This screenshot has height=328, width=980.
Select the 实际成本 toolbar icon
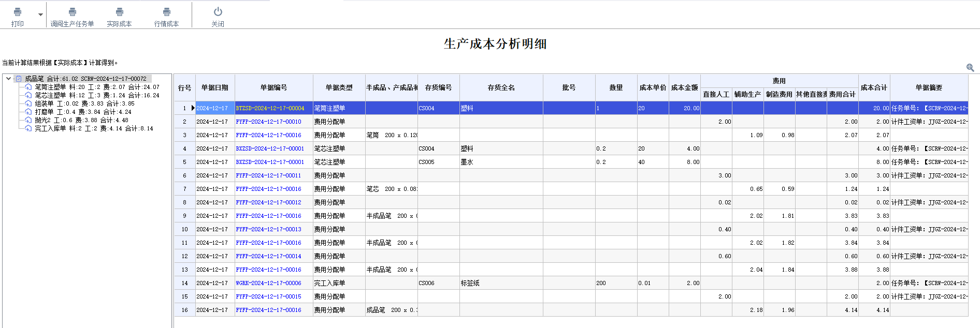120,12
